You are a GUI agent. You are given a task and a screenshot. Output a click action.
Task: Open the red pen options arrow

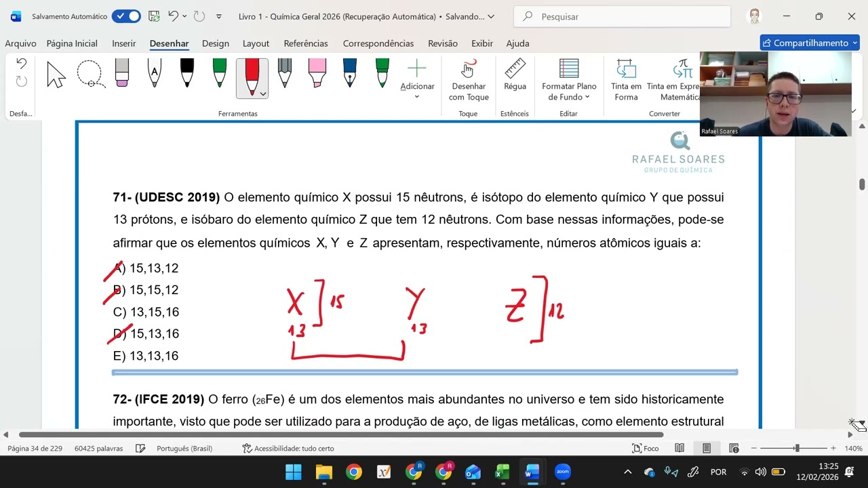tap(263, 94)
